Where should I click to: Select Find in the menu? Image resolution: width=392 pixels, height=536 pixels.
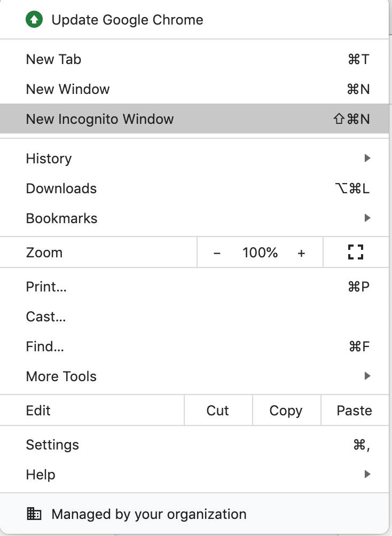(x=45, y=346)
